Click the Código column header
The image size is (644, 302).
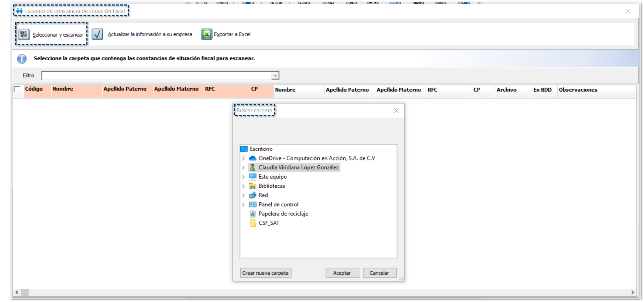(38, 91)
